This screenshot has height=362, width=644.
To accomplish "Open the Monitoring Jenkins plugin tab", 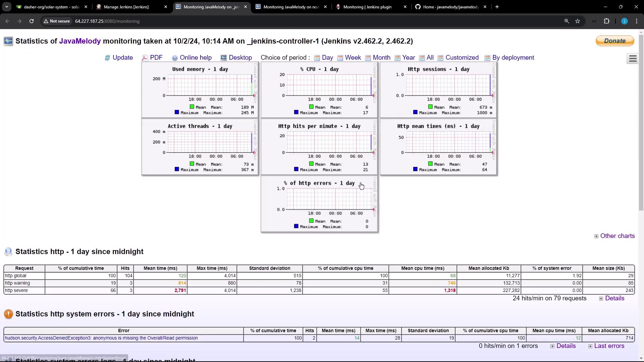I will tap(367, 7).
